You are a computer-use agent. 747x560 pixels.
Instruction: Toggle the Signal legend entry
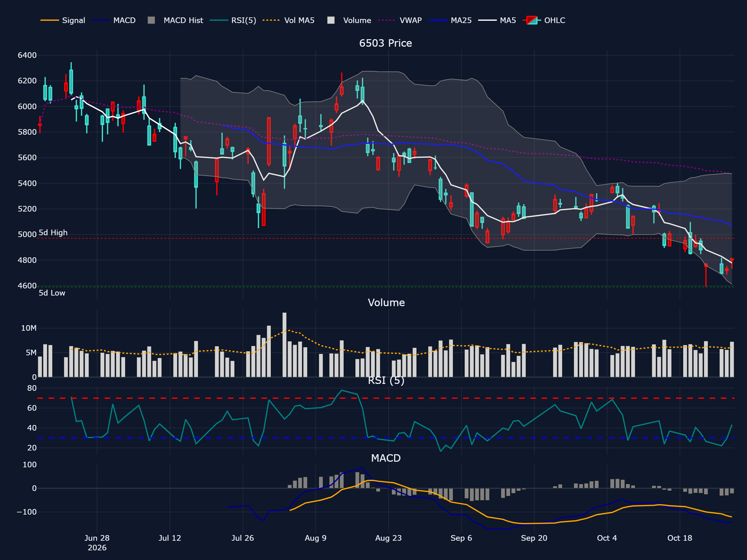[63, 20]
